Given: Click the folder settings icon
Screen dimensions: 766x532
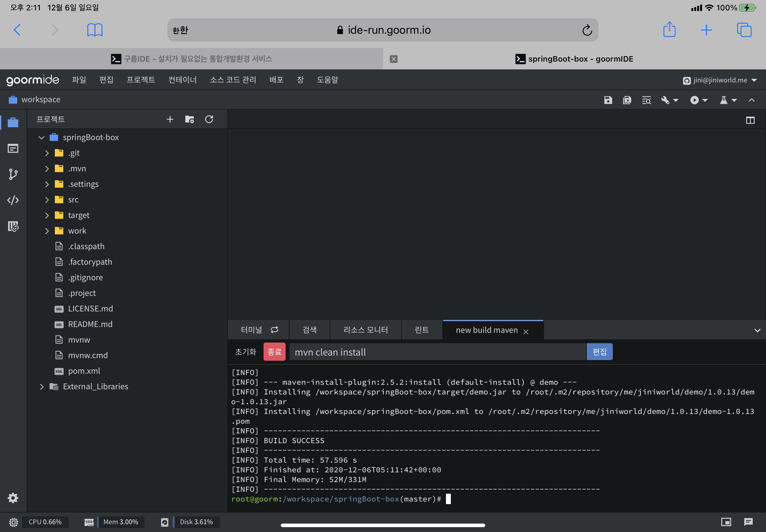Looking at the screenshot, I should point(190,119).
